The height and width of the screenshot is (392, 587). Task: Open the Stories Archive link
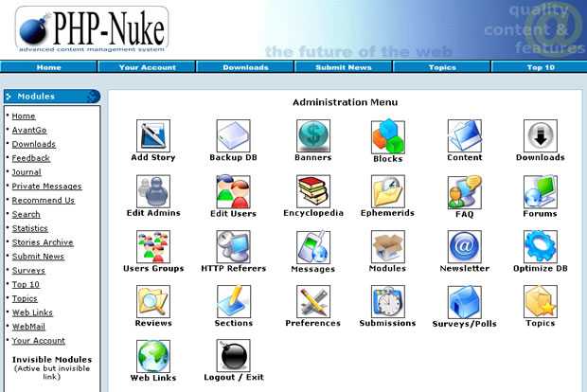pos(43,242)
